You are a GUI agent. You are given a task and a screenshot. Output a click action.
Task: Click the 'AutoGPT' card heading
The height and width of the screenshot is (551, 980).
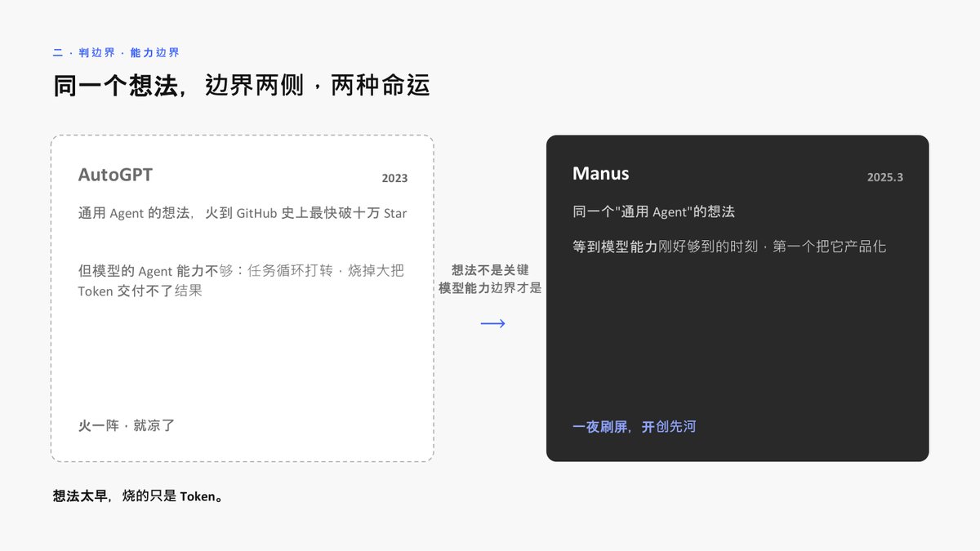(115, 175)
